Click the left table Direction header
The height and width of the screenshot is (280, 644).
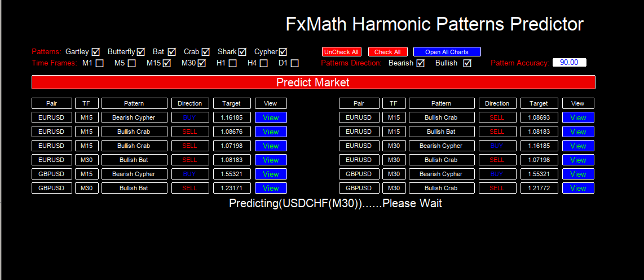[189, 103]
